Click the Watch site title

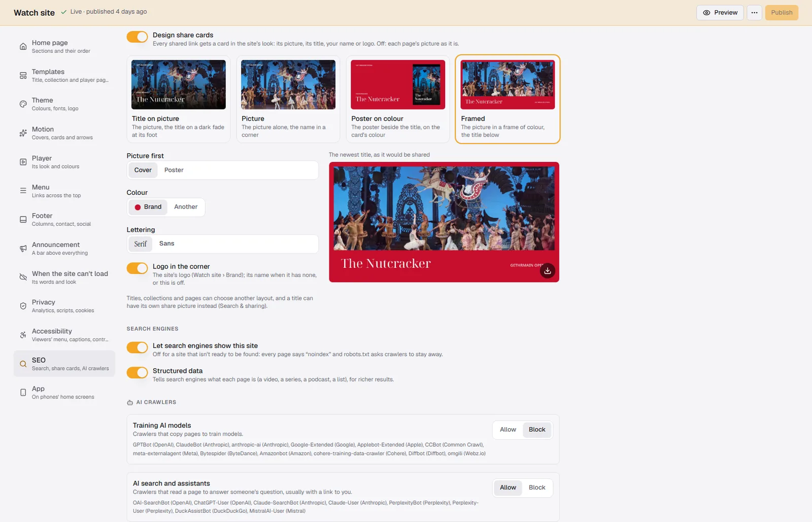coord(34,13)
